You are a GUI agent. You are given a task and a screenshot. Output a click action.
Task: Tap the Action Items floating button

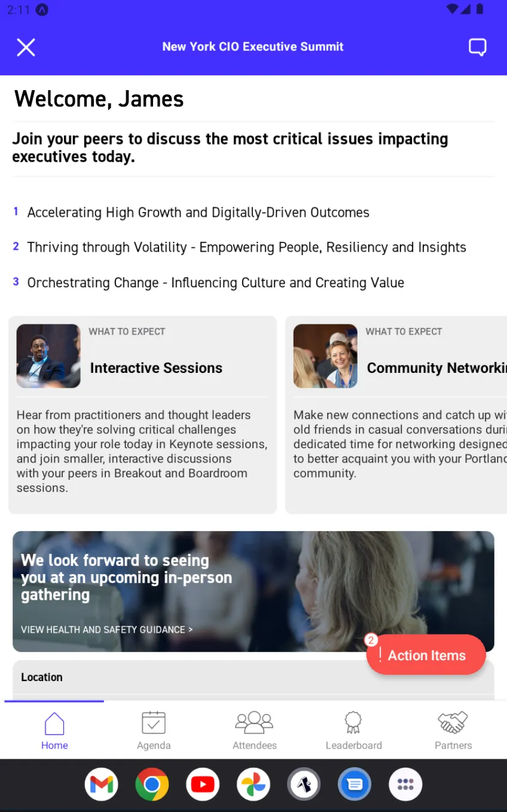pyautogui.click(x=426, y=655)
